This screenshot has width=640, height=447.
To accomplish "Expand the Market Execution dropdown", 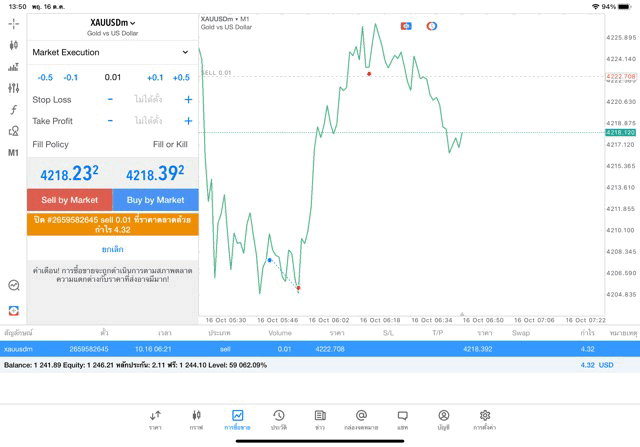I will pyautogui.click(x=111, y=52).
